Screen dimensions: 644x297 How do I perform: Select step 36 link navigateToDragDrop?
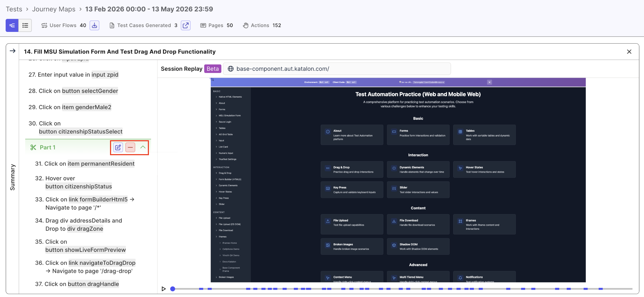(x=85, y=267)
